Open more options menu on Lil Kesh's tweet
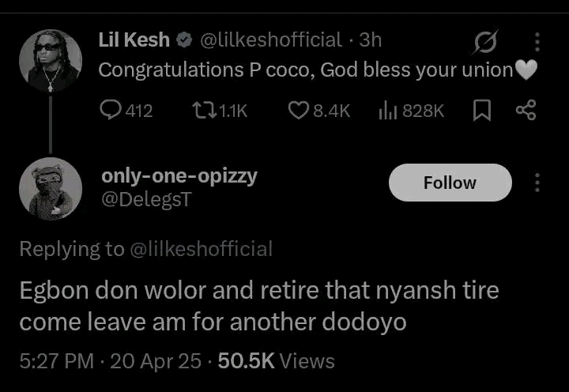The image size is (569, 392). pyautogui.click(x=537, y=42)
